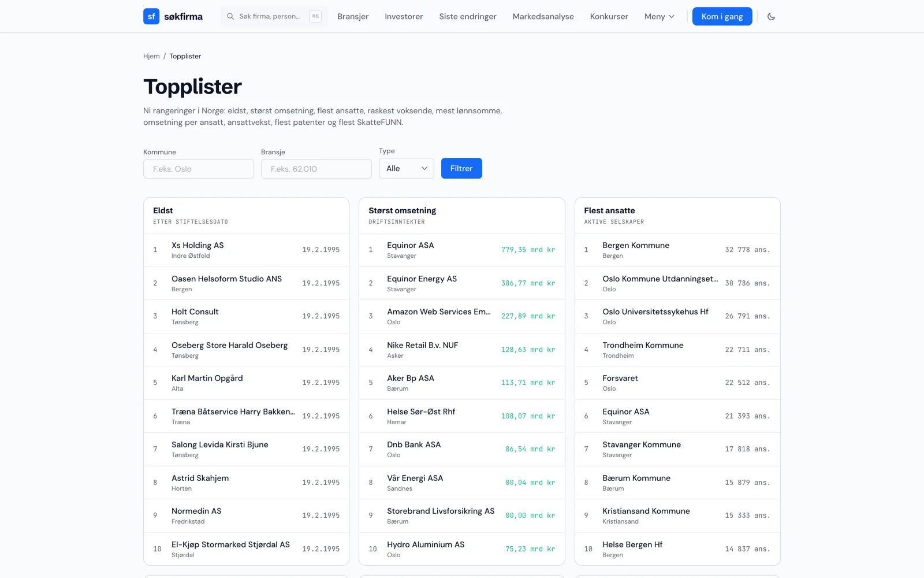Viewport: 924px width, 578px height.
Task: Click the 75,23 mrd kr value
Action: coord(530,549)
